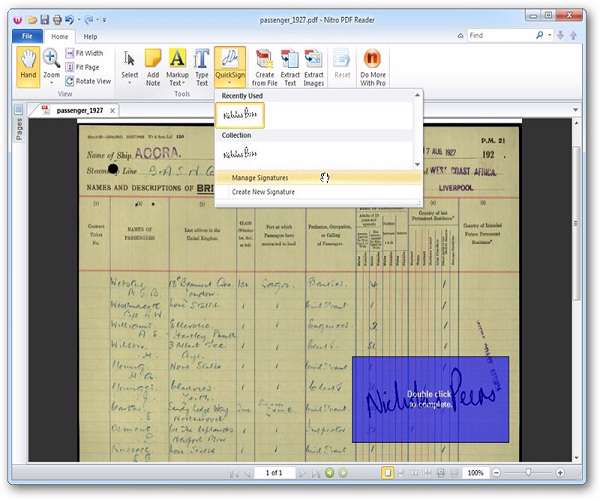600x500 pixels.
Task: Click vertical scrollbar up arrow
Action: 576,123
